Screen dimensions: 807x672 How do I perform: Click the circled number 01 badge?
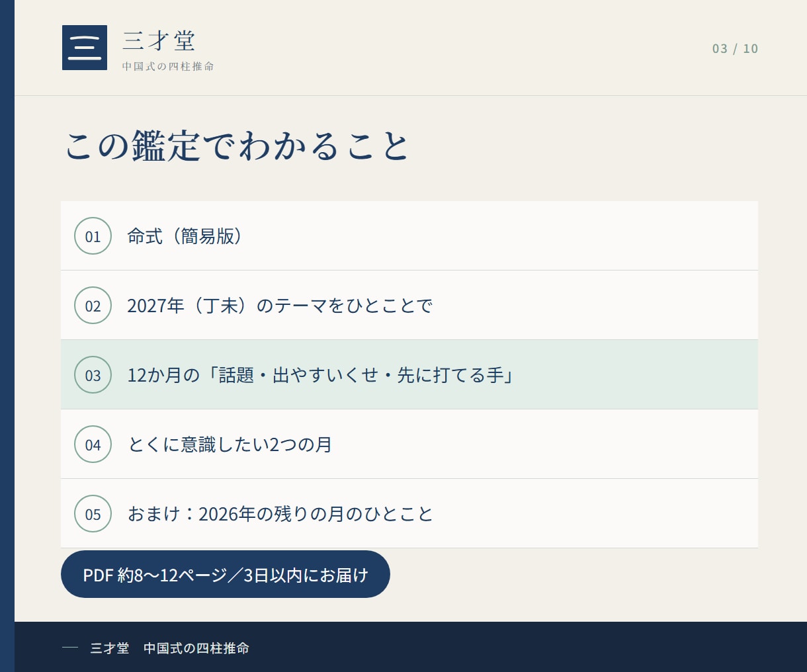tap(93, 236)
